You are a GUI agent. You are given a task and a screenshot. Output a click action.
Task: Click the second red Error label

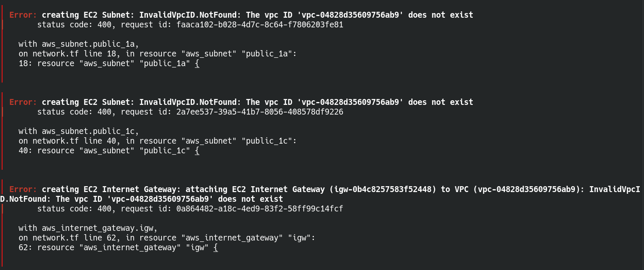(23, 102)
